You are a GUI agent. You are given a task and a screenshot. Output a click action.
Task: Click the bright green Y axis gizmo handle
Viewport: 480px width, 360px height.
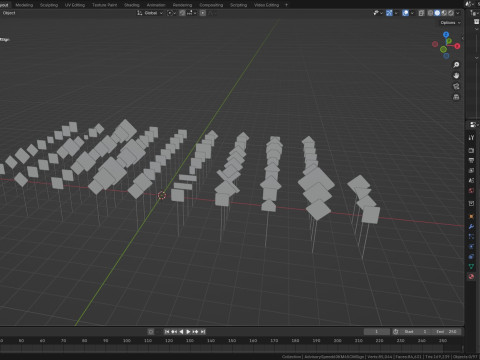pyautogui.click(x=449, y=41)
